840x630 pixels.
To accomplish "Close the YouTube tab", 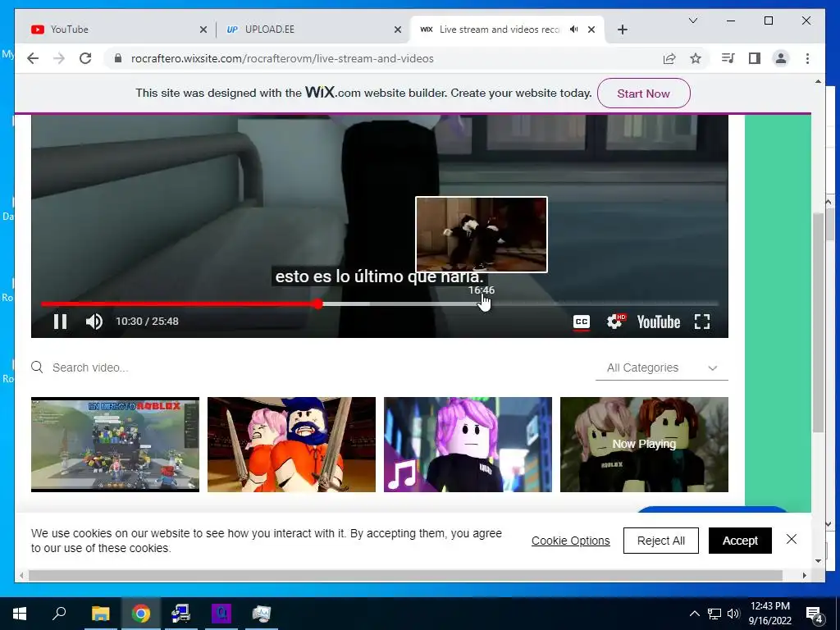I will [x=203, y=30].
